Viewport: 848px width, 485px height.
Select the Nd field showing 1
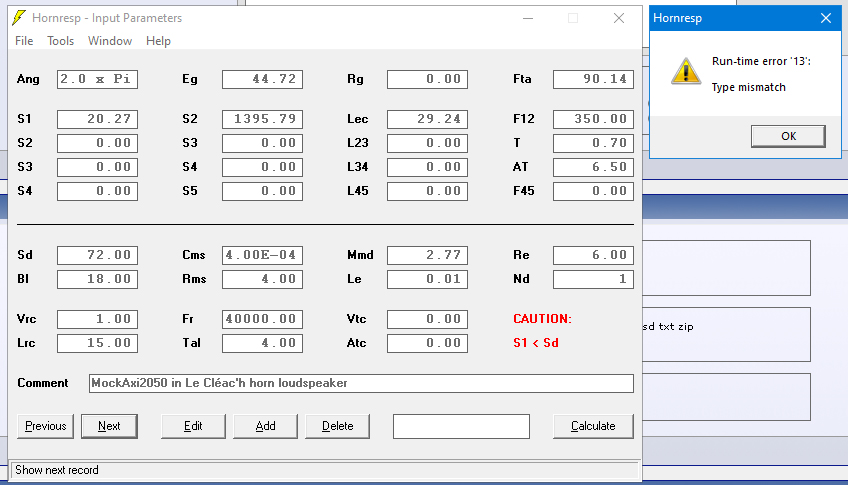point(593,279)
